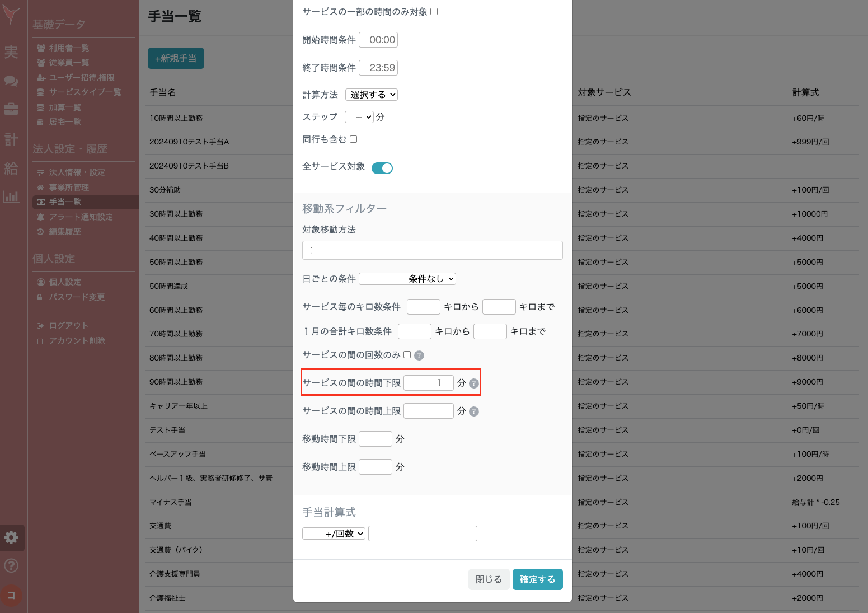Check the 同行も含む checkbox
The image size is (868, 613).
(x=353, y=139)
